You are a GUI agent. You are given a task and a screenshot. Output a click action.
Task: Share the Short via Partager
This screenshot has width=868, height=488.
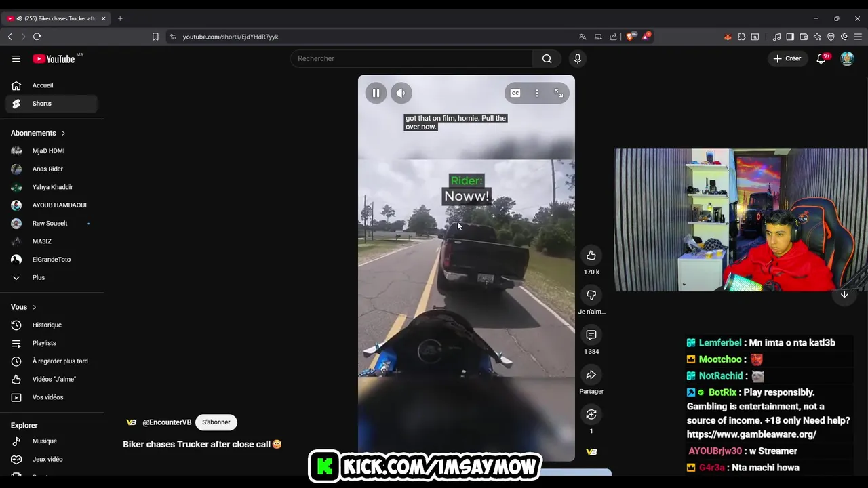[x=591, y=374]
